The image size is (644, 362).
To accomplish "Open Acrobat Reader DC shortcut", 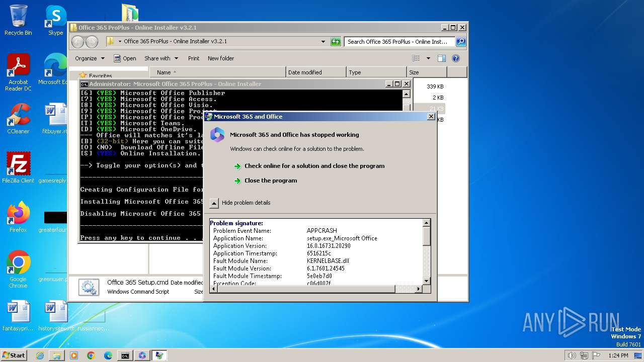I will [x=18, y=72].
